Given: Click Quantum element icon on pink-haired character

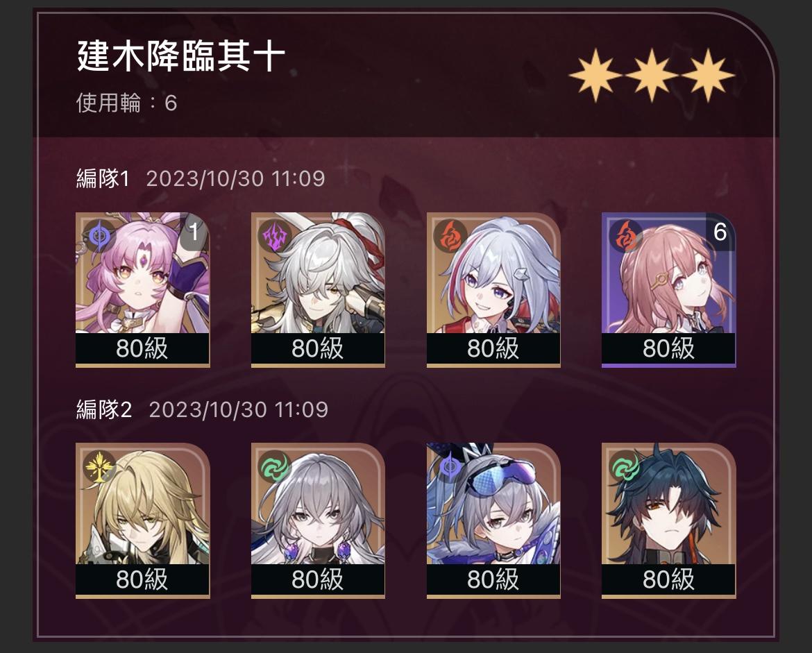Looking at the screenshot, I should pos(99,236).
